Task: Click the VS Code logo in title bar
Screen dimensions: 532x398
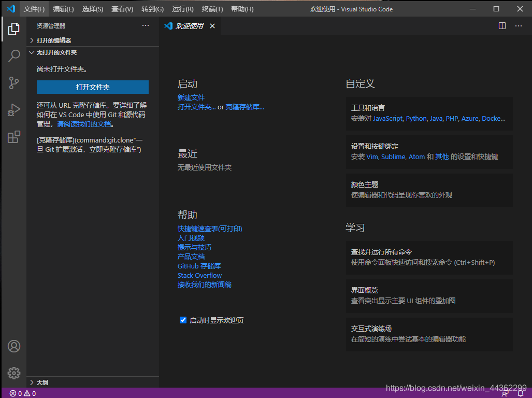Action: (11, 9)
